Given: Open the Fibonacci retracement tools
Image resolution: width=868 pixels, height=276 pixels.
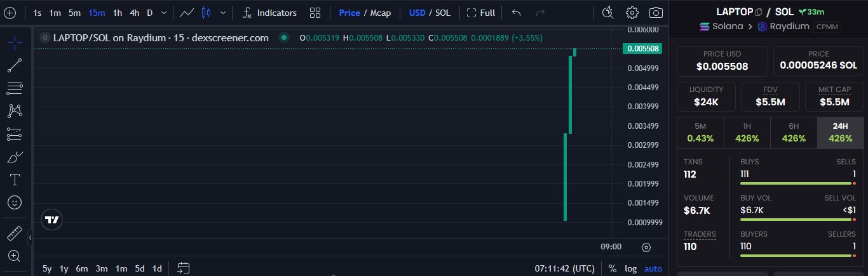Looking at the screenshot, I should point(15,88).
